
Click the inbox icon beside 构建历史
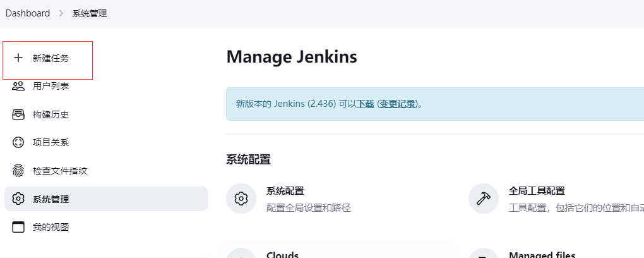[x=18, y=114]
